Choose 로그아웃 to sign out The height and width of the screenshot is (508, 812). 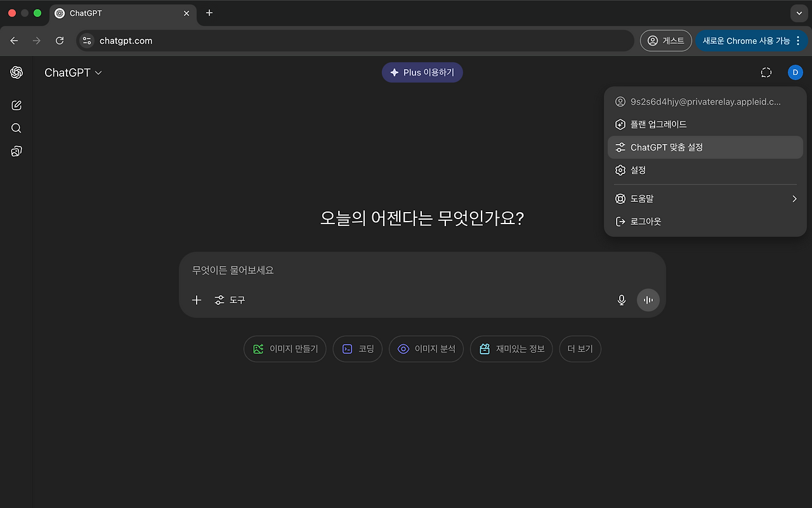705,222
